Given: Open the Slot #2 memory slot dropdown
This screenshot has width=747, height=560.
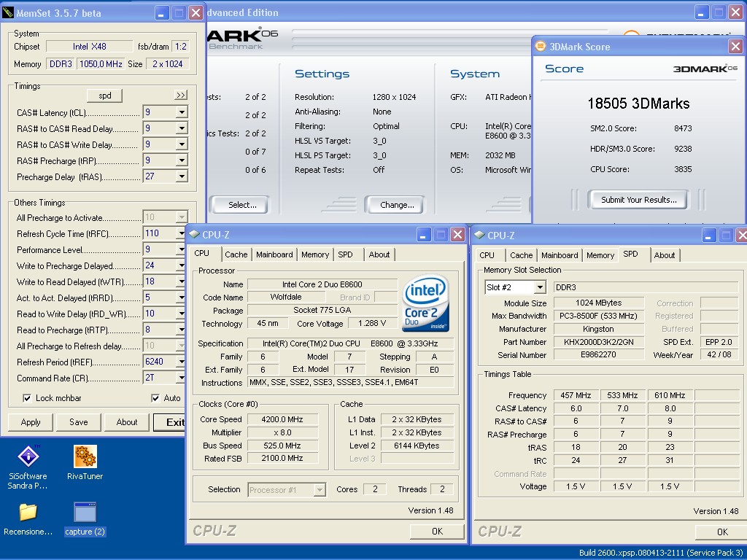Looking at the screenshot, I should 539,287.
